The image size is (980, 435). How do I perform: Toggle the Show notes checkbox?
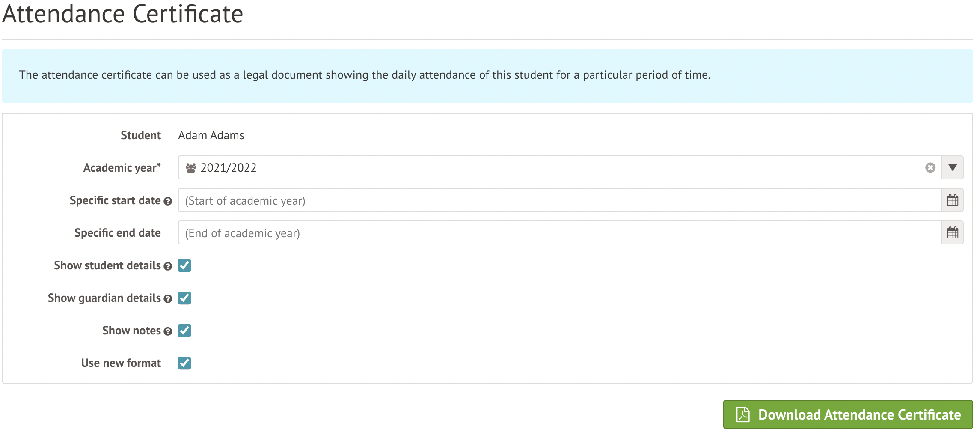coord(184,331)
